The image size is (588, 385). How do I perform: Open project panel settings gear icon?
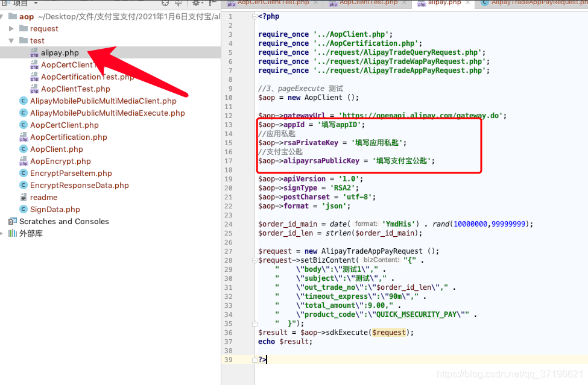coord(195,2)
